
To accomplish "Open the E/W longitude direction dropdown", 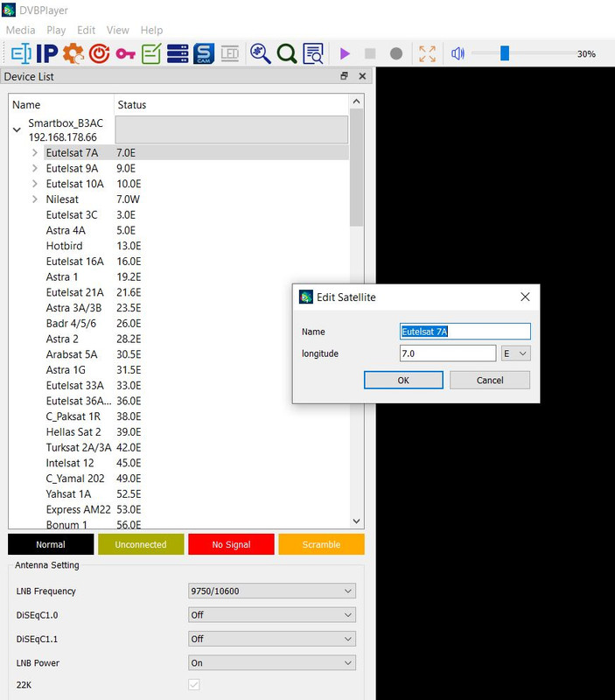I will [516, 353].
